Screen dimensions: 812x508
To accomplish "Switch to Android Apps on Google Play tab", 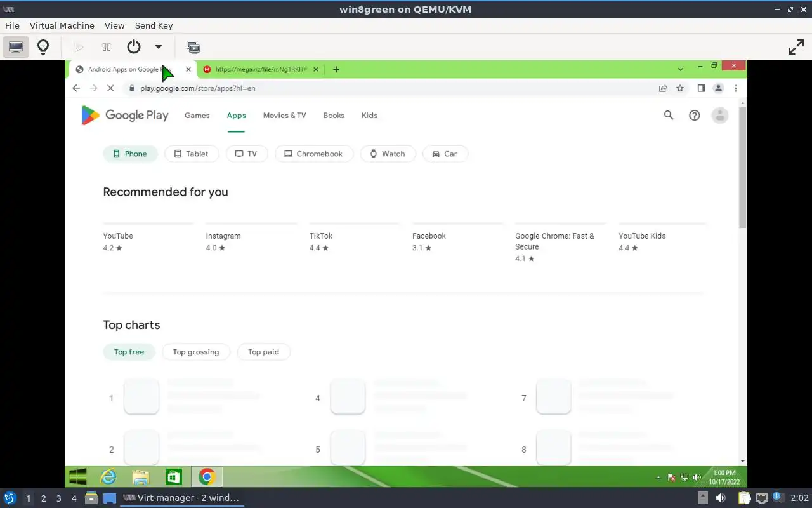I will 129,69.
